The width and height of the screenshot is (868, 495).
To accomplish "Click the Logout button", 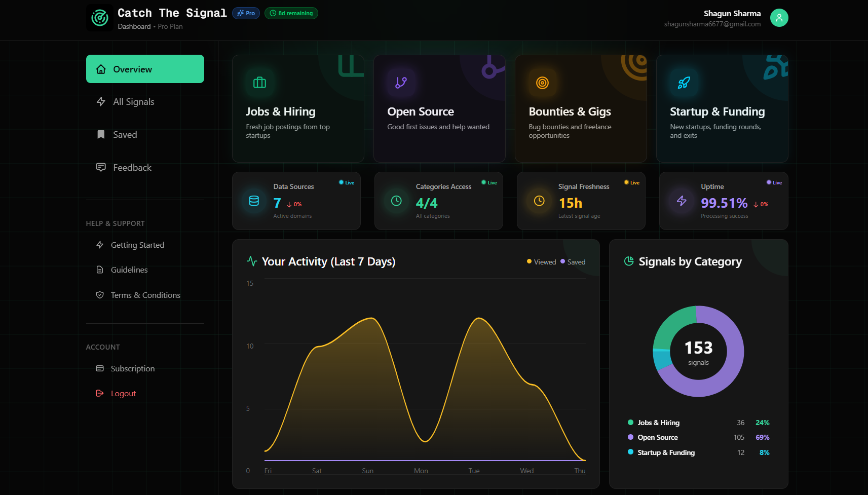I will [x=124, y=393].
